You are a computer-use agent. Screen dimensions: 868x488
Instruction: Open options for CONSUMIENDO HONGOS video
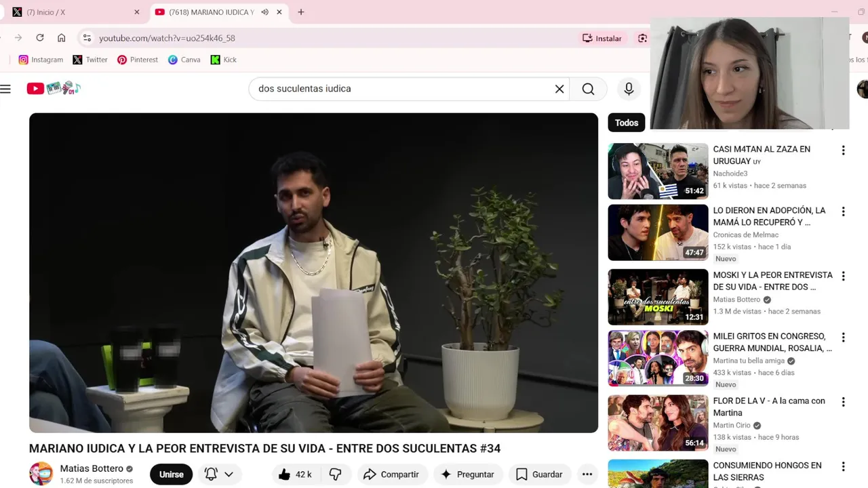point(843,466)
